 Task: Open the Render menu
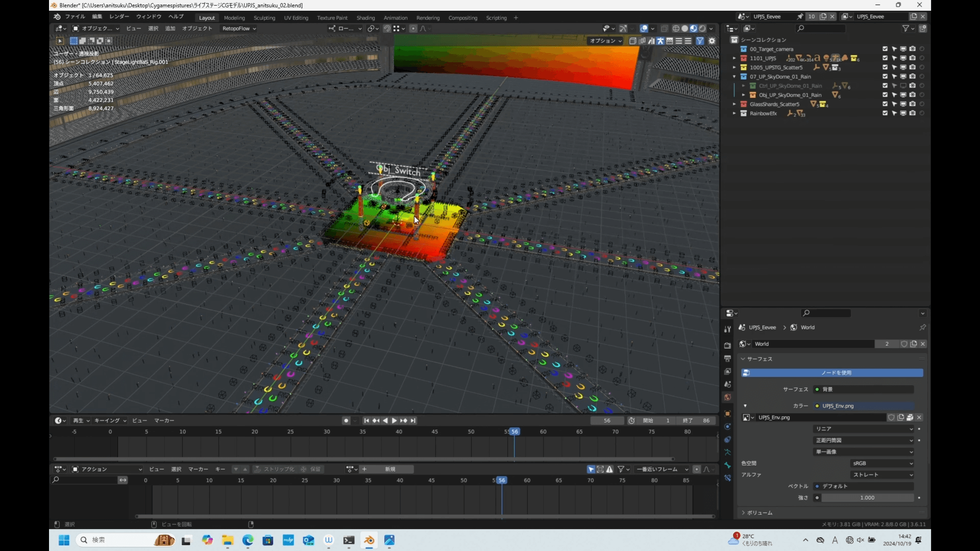pos(119,17)
